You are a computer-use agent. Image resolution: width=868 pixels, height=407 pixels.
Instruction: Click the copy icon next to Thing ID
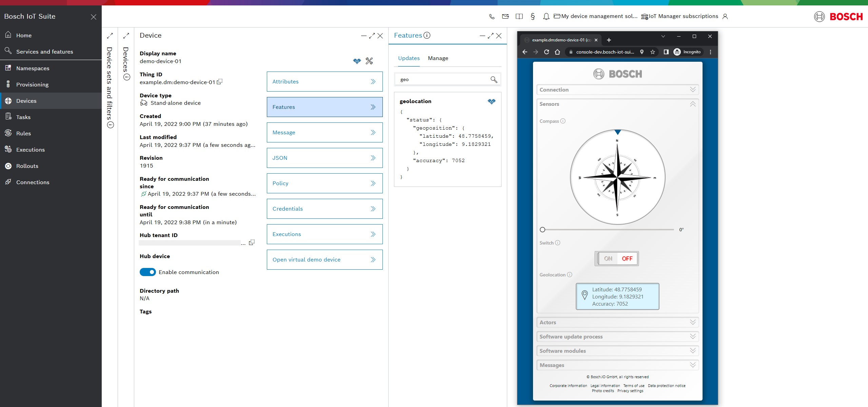click(221, 81)
